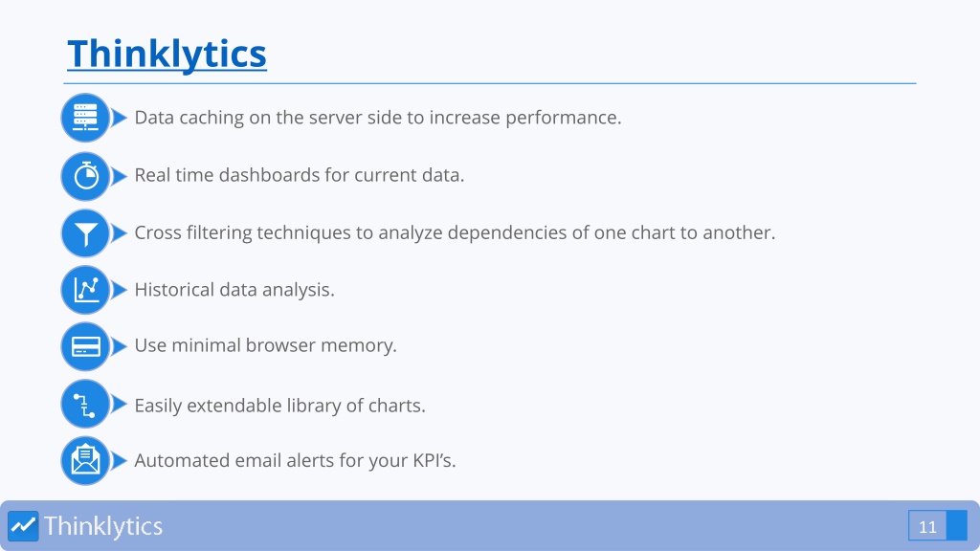Click arrow bullet beside Data caching text
Screen dimensions: 980x551
pos(119,118)
